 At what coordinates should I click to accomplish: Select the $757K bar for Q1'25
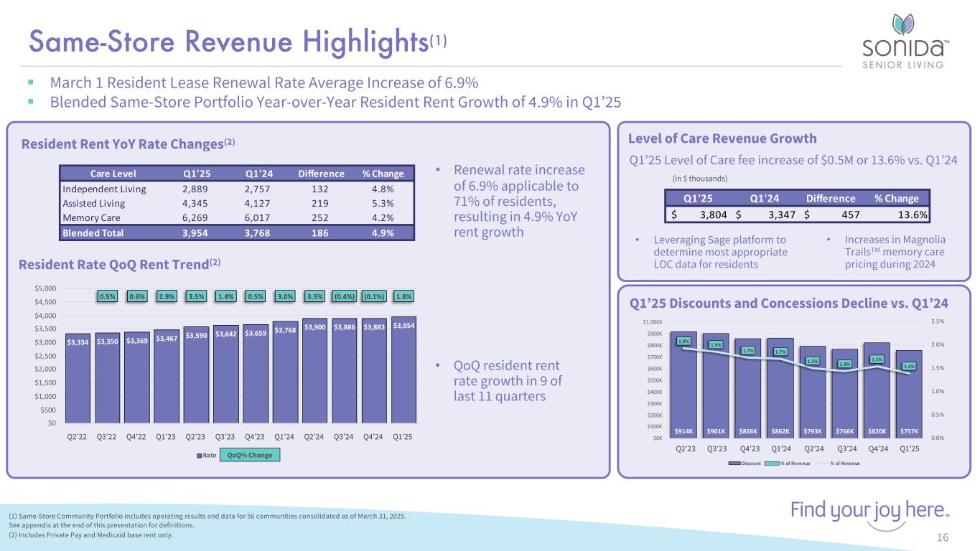[x=907, y=395]
